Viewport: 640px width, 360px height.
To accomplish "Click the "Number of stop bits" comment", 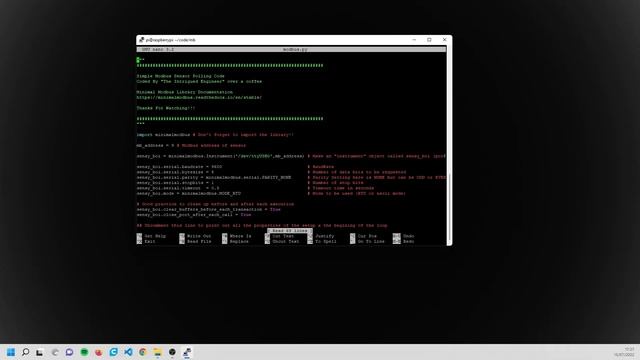I will coord(335,182).
